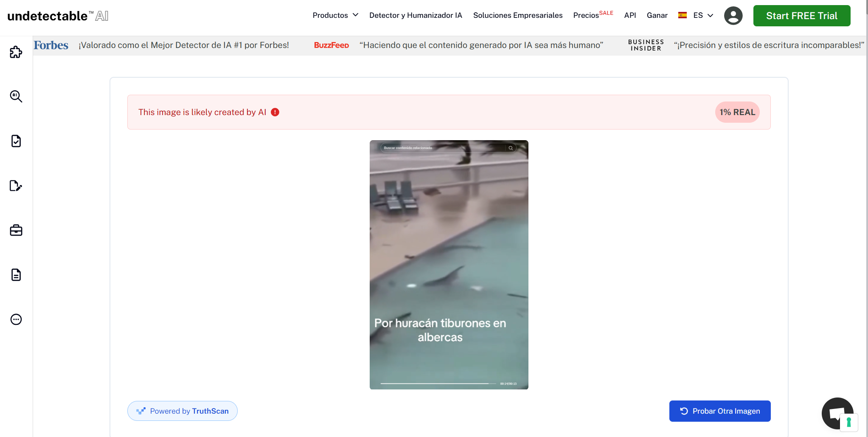
Task: Click the Start FREE Trial button
Action: [x=801, y=16]
